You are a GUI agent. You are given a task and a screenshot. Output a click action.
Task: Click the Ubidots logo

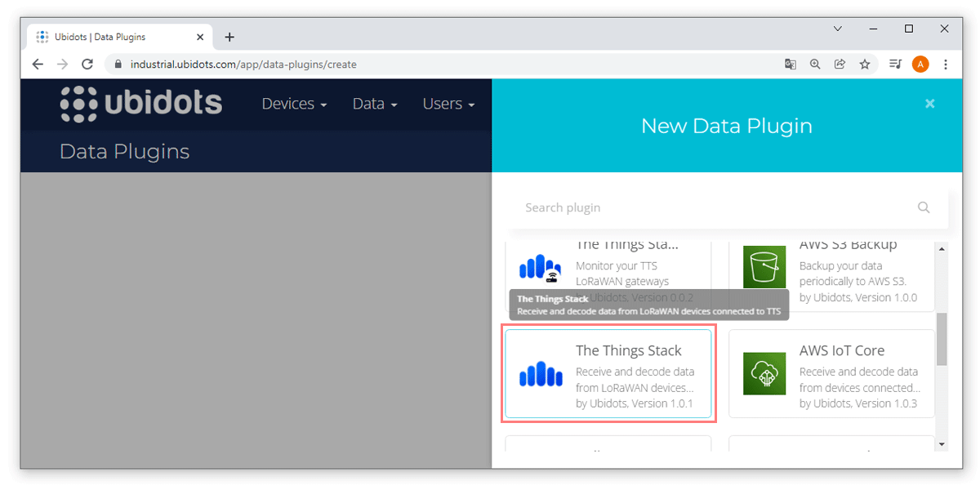click(x=141, y=104)
